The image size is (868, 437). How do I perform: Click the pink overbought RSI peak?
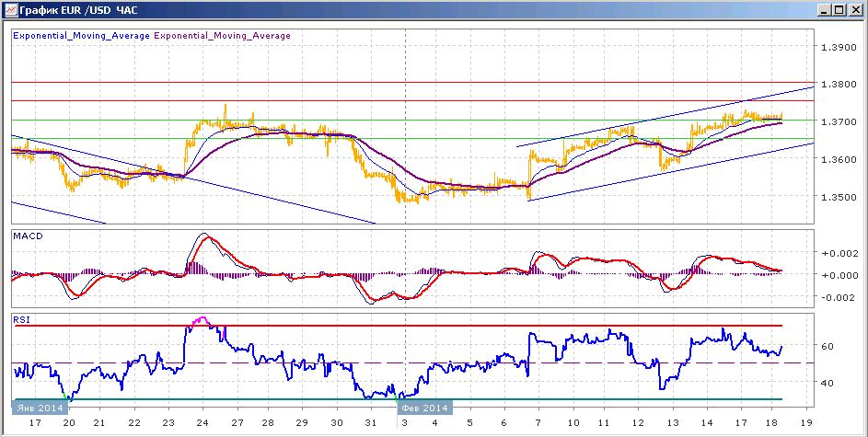point(201,320)
